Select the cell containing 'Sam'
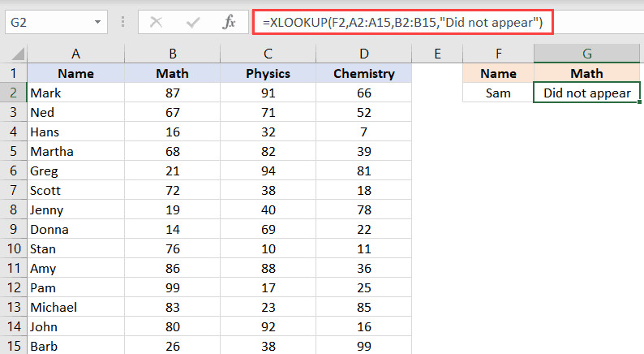This screenshot has height=354, width=644. click(498, 93)
